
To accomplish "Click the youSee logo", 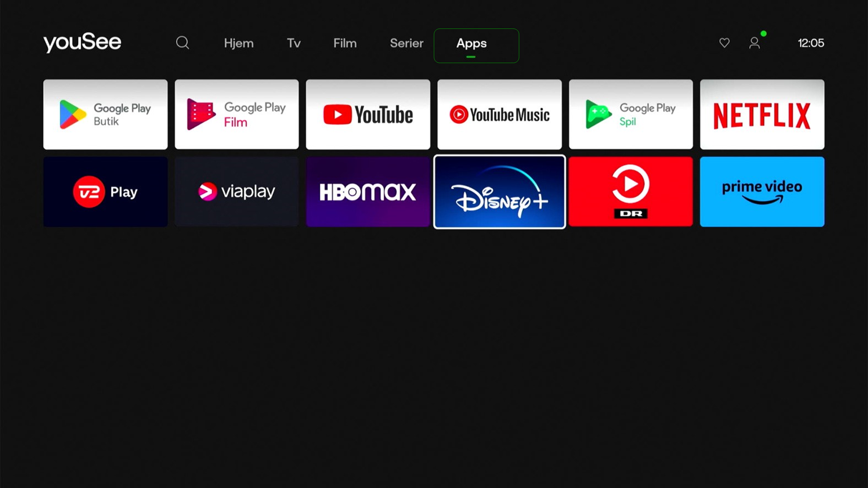I will coord(82,43).
